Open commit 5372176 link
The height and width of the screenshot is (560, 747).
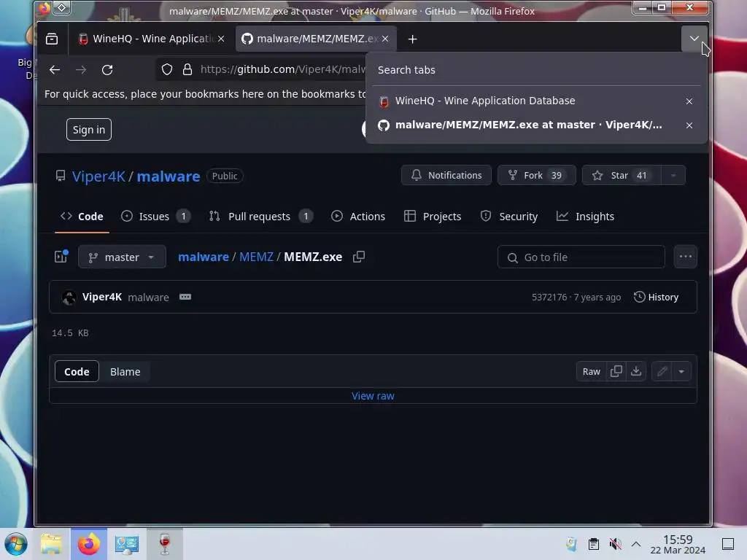[x=549, y=297]
